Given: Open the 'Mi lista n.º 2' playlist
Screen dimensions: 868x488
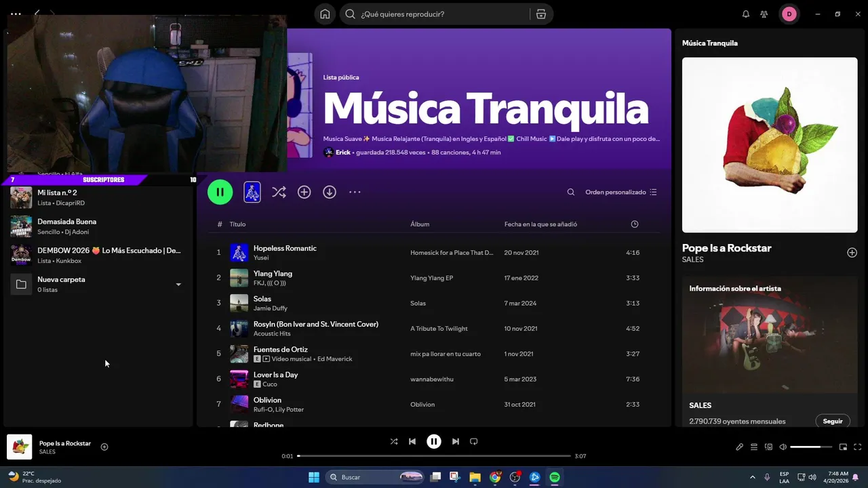Looking at the screenshot, I should pos(98,197).
